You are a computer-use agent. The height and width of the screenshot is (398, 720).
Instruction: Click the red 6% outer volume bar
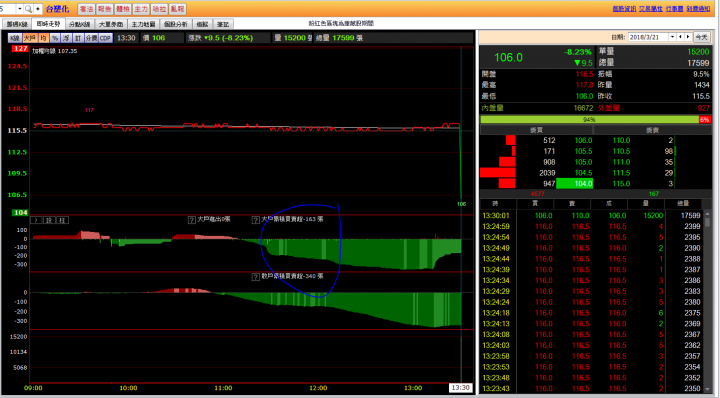point(704,119)
